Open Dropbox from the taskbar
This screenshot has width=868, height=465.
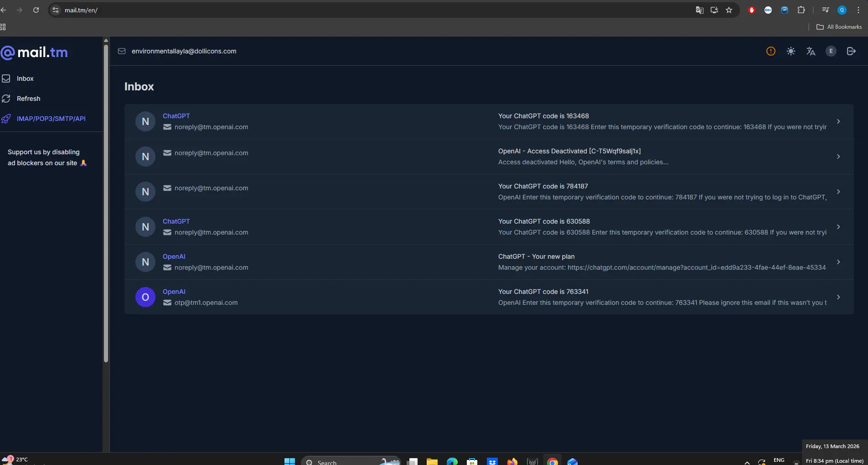492,461
